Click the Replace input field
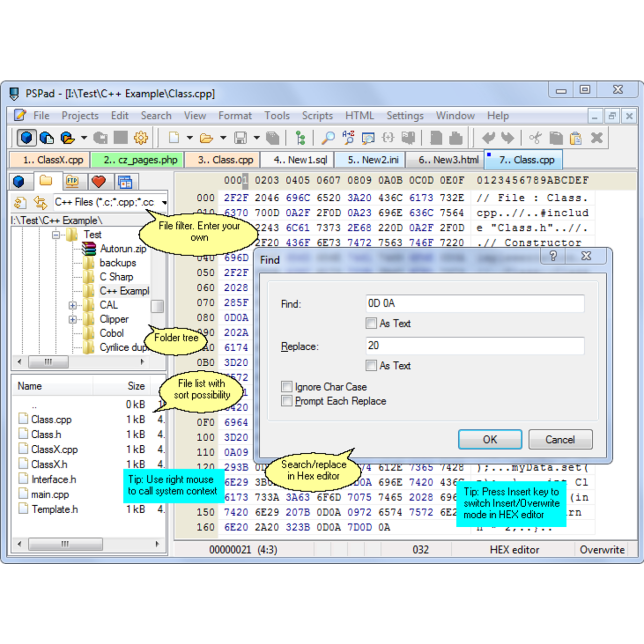The image size is (644, 644). pos(474,346)
